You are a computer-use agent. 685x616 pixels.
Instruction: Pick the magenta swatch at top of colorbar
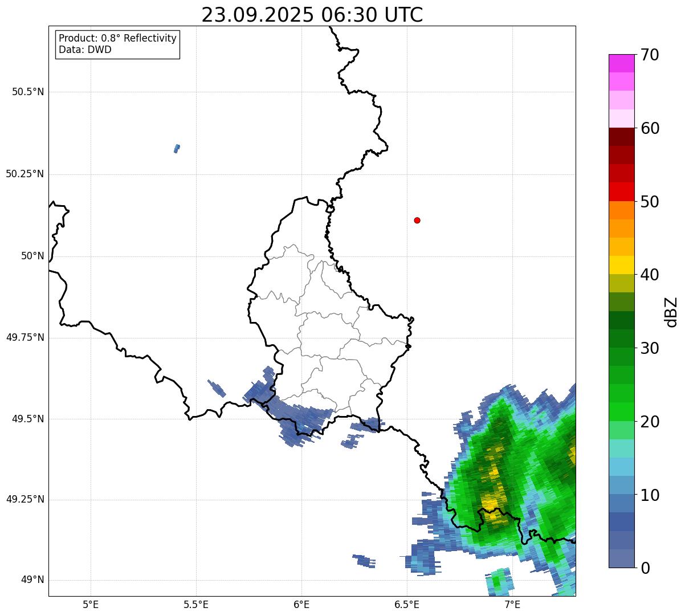tap(621, 63)
